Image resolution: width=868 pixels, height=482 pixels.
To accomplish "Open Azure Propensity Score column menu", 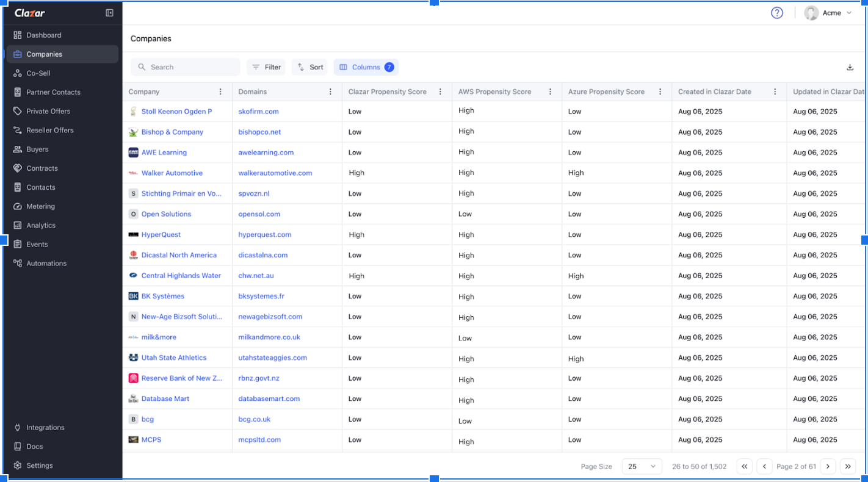I will 660,92.
